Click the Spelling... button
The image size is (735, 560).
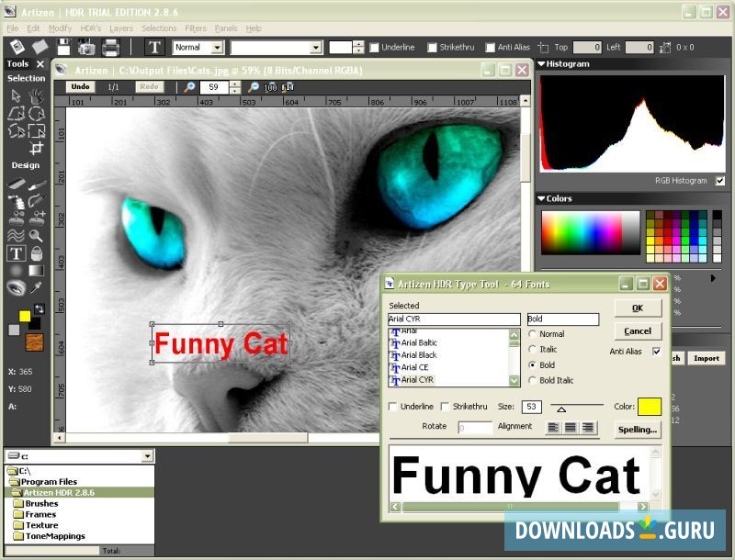pyautogui.click(x=638, y=430)
